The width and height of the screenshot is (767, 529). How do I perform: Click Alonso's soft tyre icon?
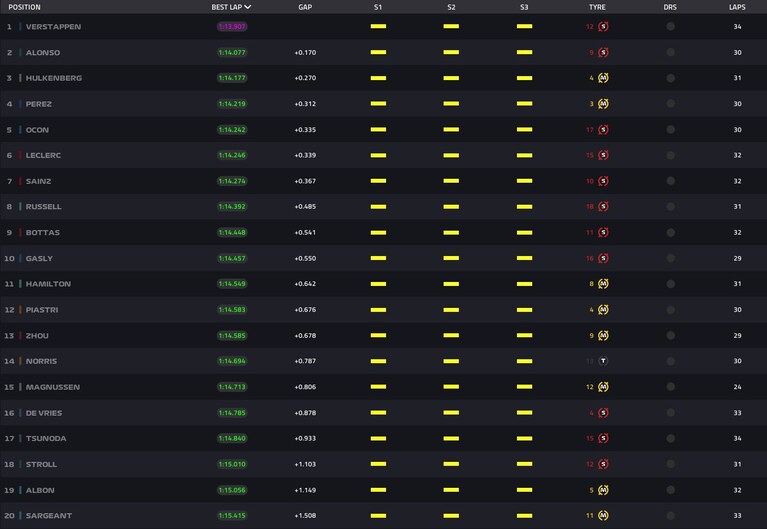603,52
